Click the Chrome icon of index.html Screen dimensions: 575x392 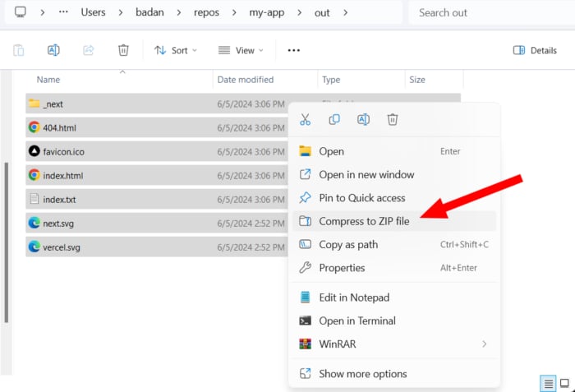[34, 175]
